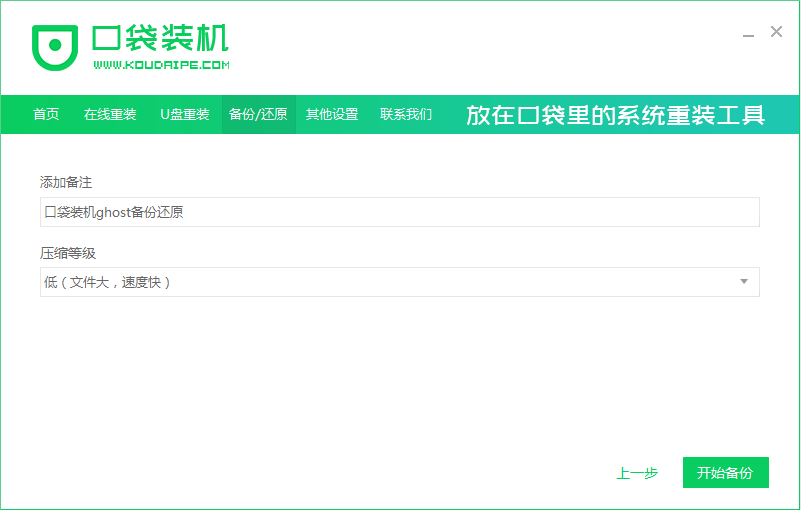Click the green Koudai pocket logo icon

55,46
